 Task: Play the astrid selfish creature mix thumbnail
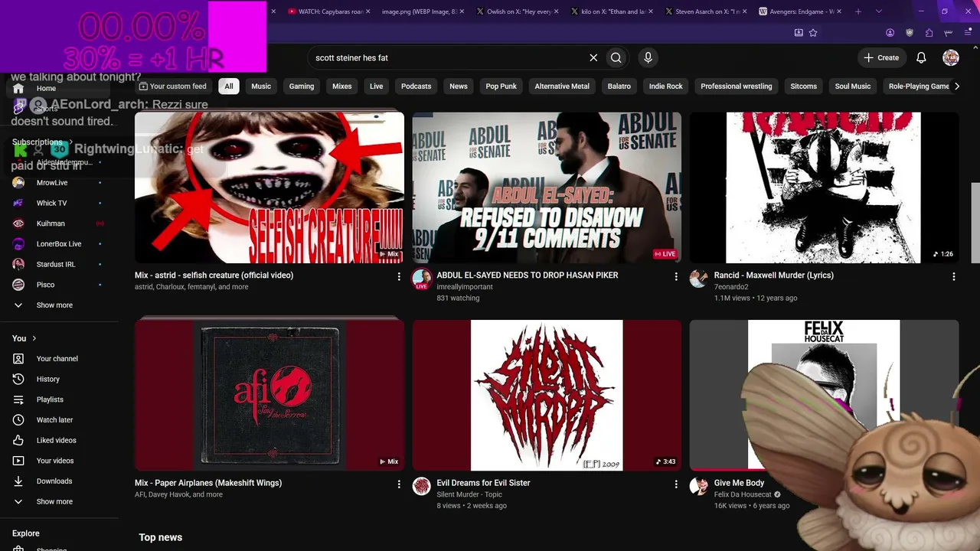pos(269,187)
